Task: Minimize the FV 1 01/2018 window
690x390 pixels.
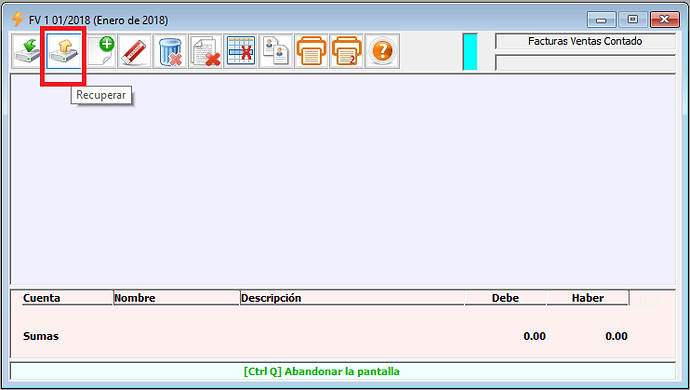Action: (x=601, y=20)
